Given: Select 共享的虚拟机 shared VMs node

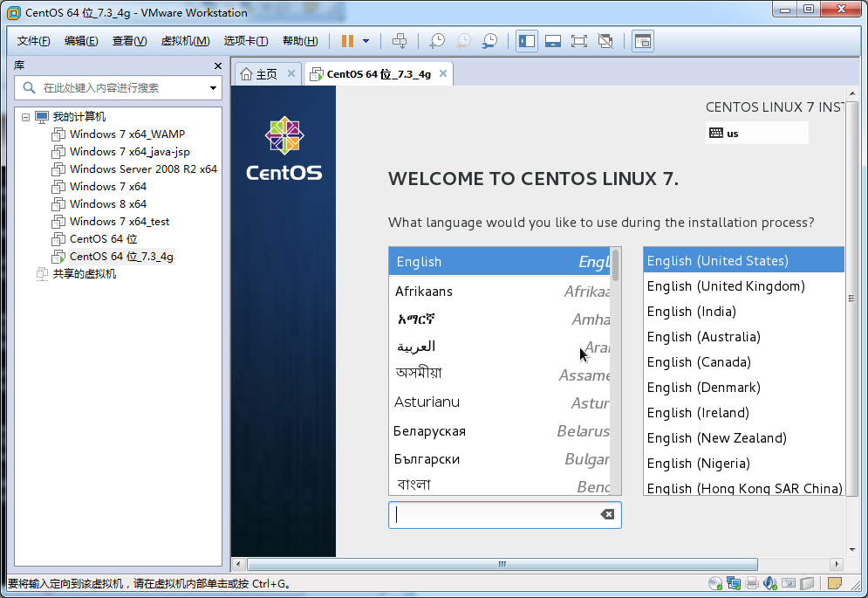Looking at the screenshot, I should pyautogui.click(x=84, y=274).
